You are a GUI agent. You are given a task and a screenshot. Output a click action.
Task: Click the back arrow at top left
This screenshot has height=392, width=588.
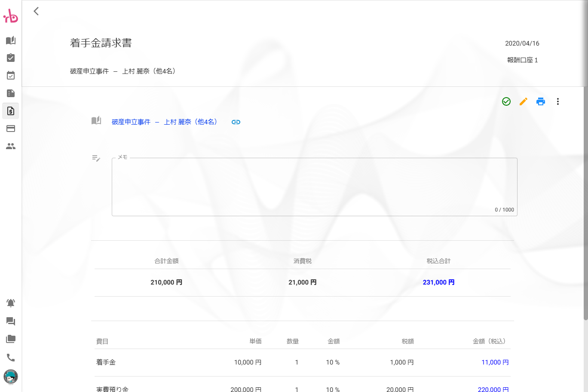pos(37,11)
